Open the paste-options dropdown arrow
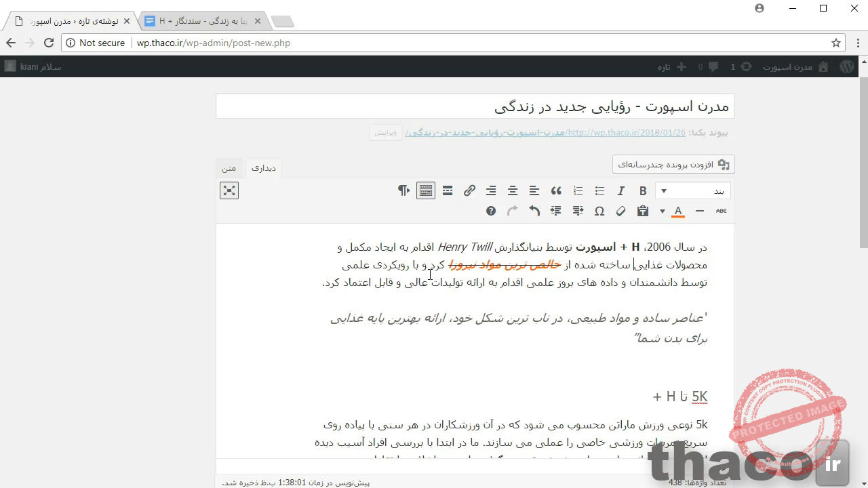868x488 pixels. 662,211
